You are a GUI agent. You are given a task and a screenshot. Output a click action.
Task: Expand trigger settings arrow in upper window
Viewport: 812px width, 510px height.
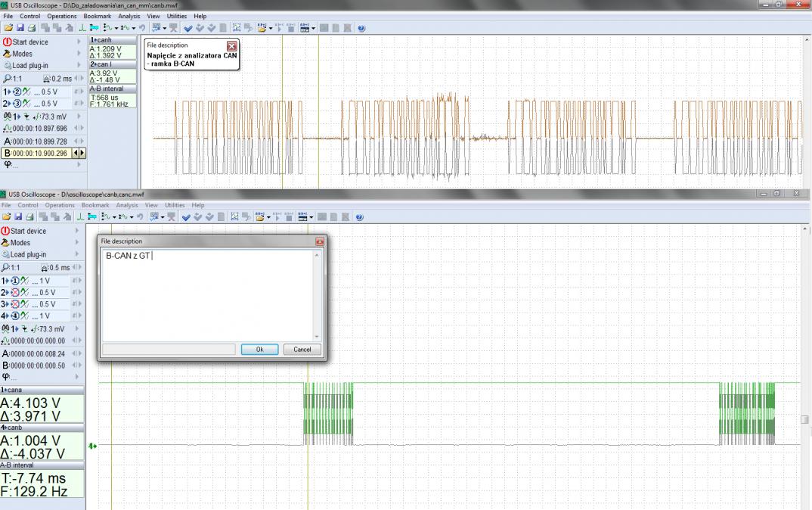coord(79,117)
